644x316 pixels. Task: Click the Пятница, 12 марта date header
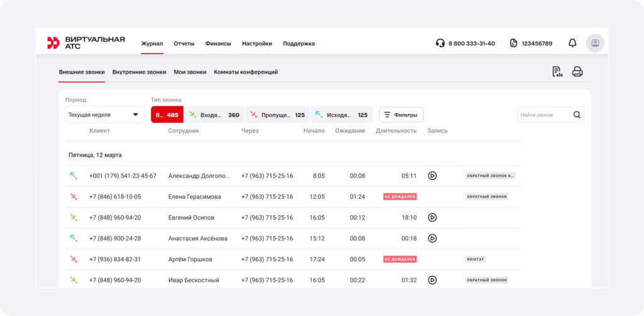click(95, 155)
